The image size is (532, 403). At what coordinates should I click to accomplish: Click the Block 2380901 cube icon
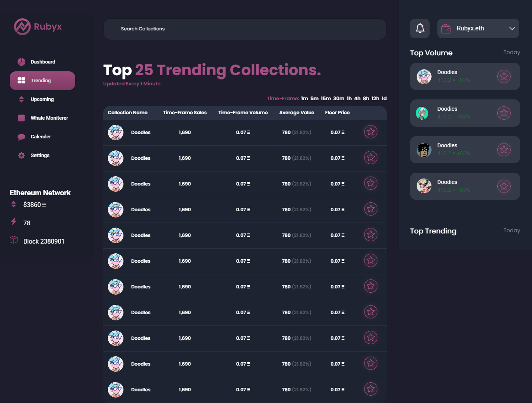(x=14, y=240)
